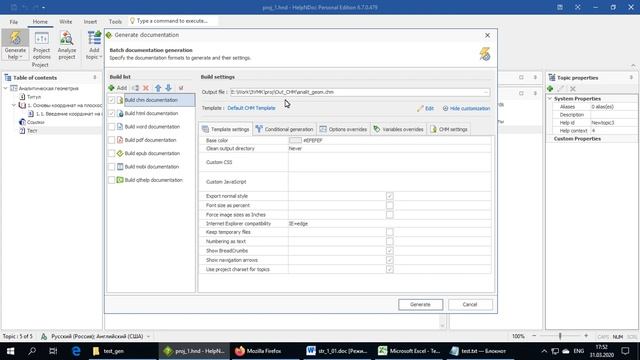This screenshot has height=360, width=640.
Task: Toggle the Export normal style checkbox
Action: pyautogui.click(x=390, y=196)
